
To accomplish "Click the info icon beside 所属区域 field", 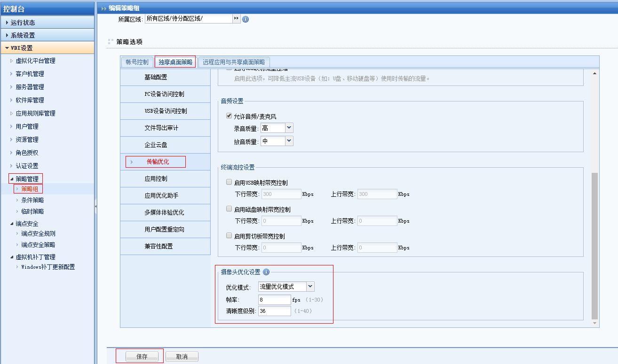I will click(245, 19).
